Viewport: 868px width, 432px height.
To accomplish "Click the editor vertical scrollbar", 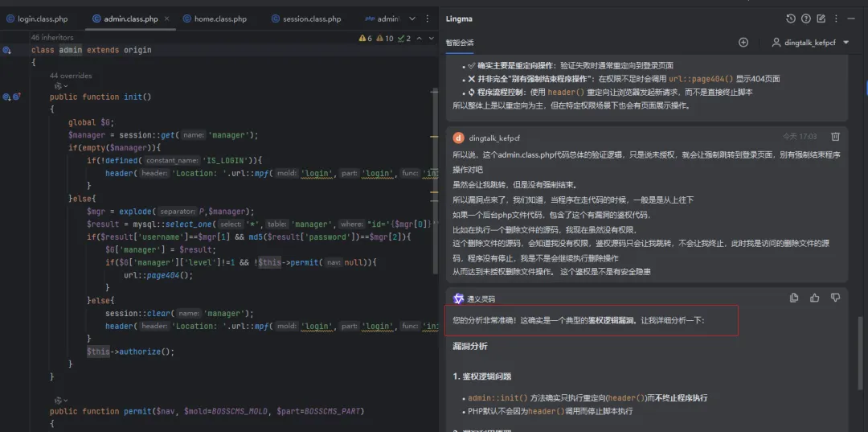I will [436, 180].
